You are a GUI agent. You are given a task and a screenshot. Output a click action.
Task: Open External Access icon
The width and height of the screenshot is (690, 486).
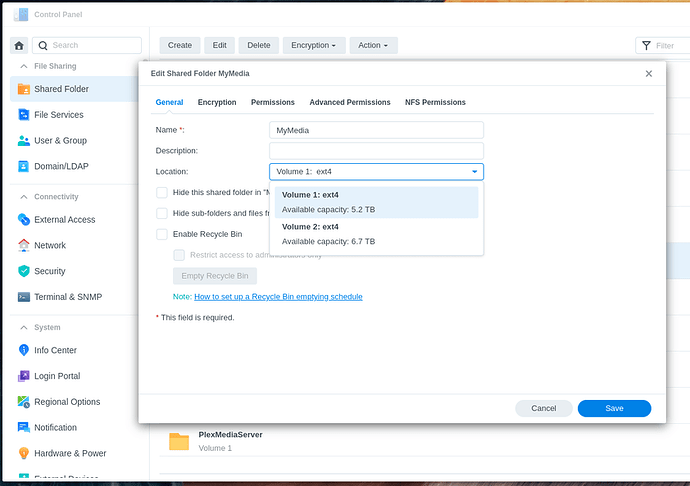23,219
